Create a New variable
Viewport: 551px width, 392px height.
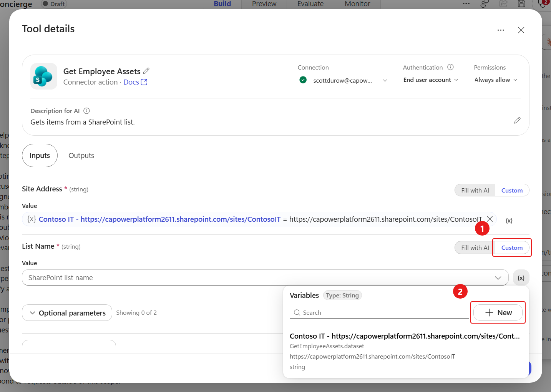(x=498, y=313)
